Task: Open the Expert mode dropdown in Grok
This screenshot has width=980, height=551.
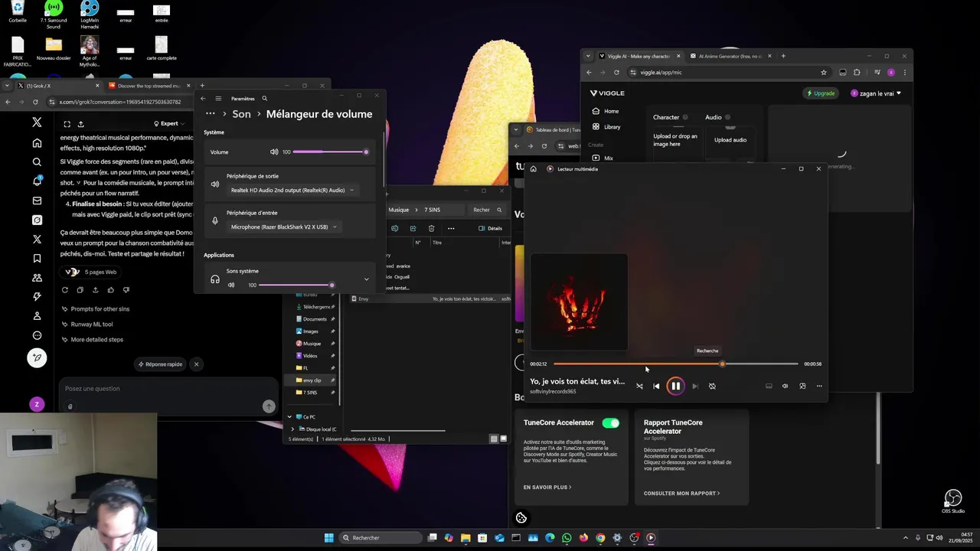Action: click(169, 123)
